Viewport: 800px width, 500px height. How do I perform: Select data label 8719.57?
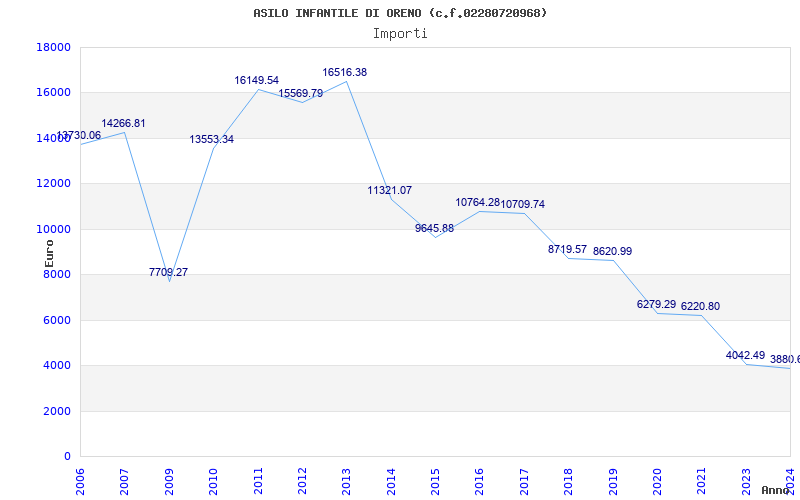(x=567, y=249)
